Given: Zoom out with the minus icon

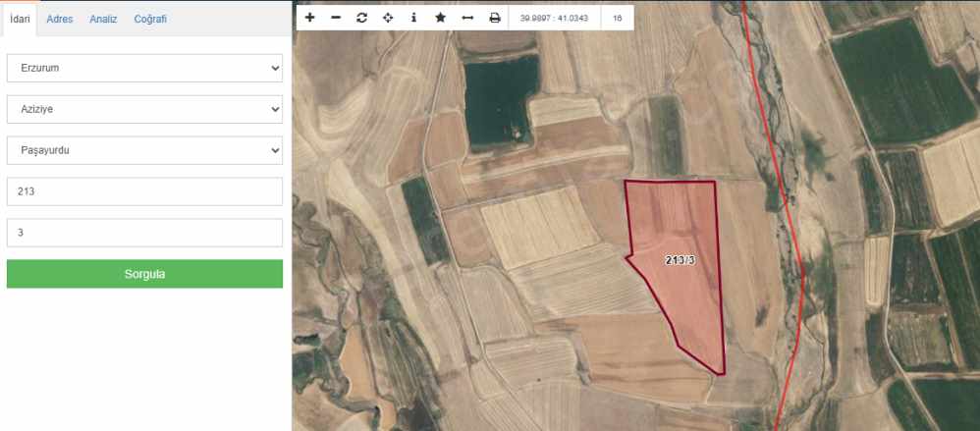Looking at the screenshot, I should tap(336, 18).
